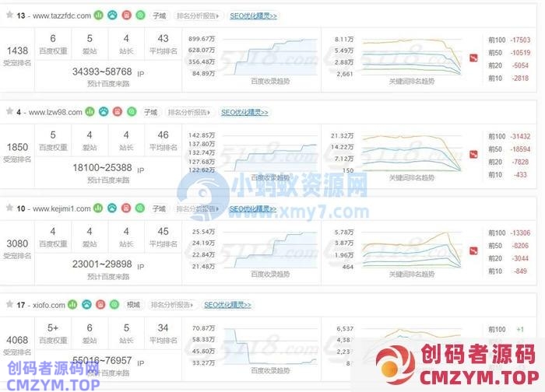
Task: Toggle the favorite star for xiofo.com
Action: point(9,305)
